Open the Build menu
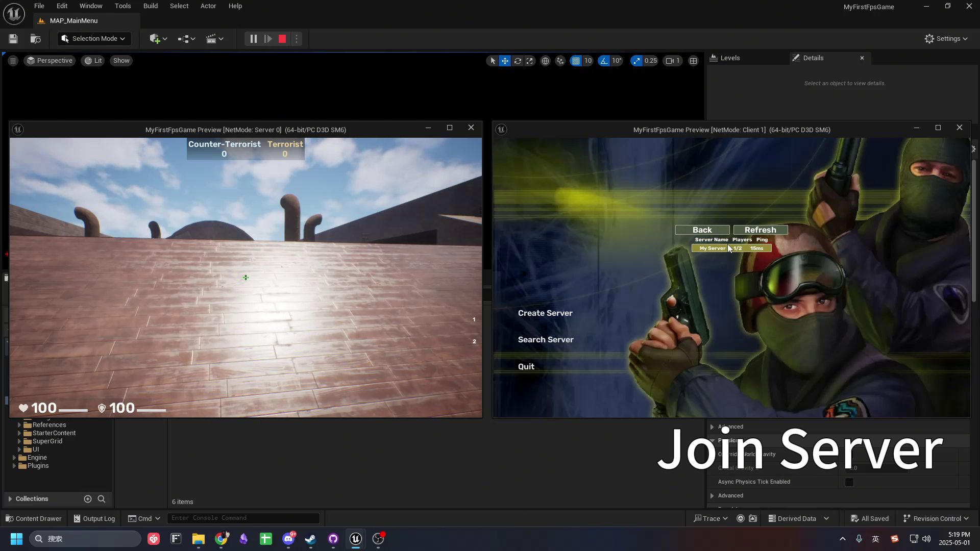 point(150,6)
